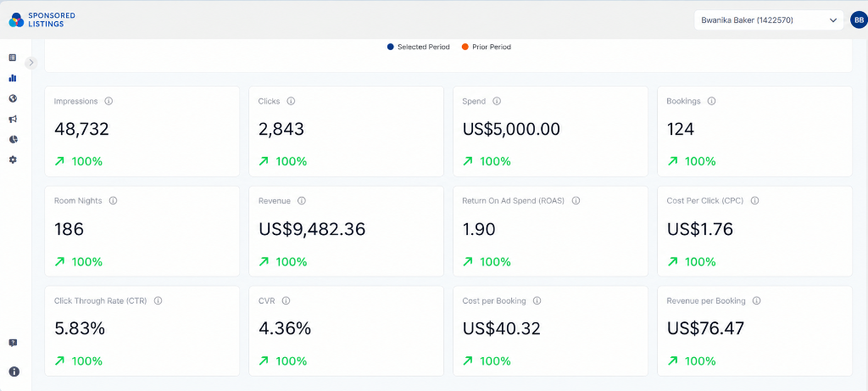Open the info circle icon at sidebar bottom

click(x=14, y=371)
